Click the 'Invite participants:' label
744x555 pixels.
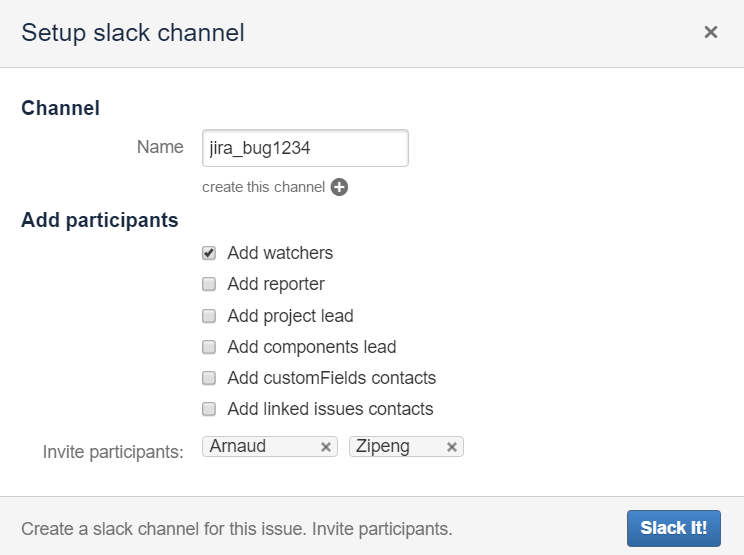pyautogui.click(x=113, y=452)
